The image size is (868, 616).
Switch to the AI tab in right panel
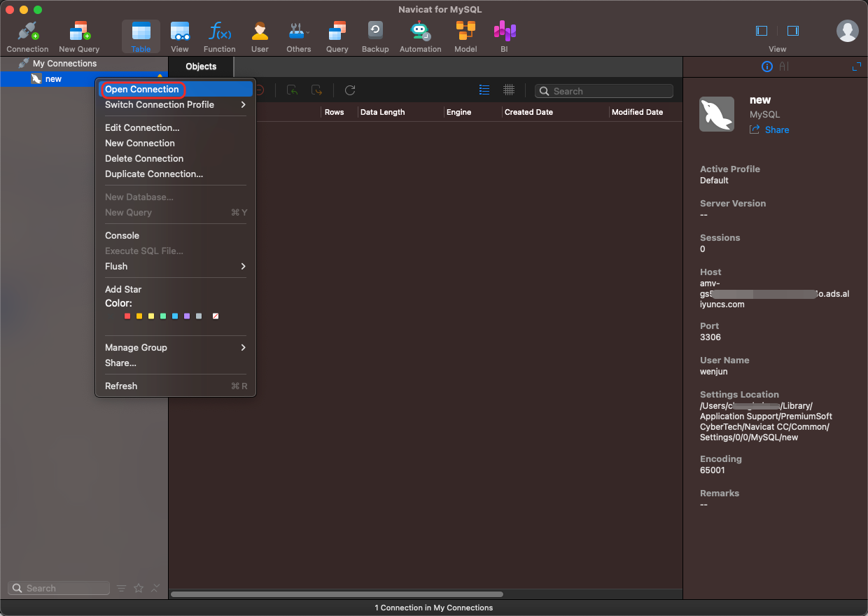784,66
